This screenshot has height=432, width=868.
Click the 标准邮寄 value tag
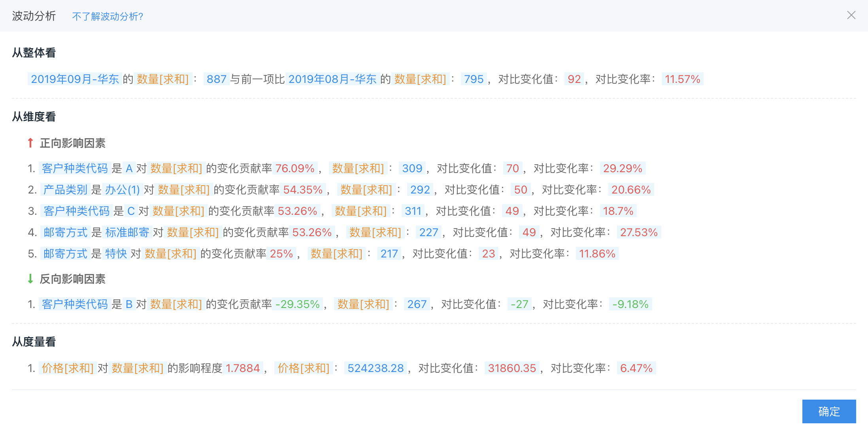click(x=127, y=233)
